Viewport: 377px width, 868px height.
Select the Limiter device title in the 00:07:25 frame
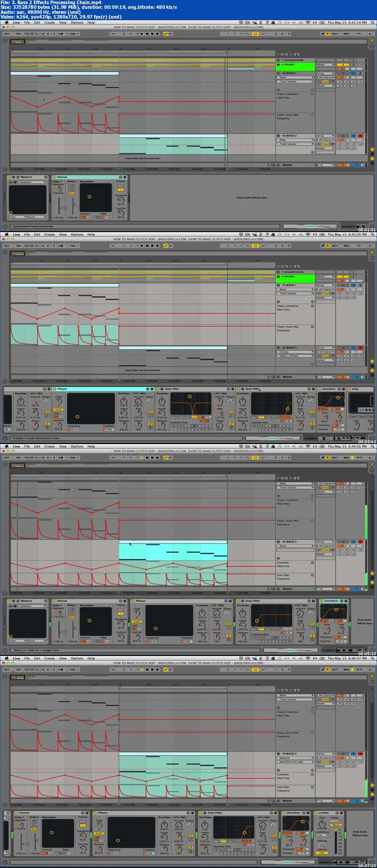[x=324, y=813]
